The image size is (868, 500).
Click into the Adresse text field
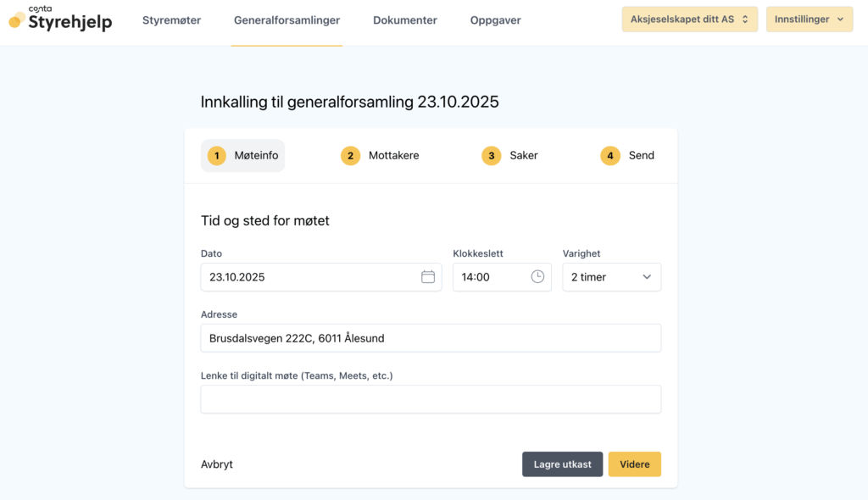(x=431, y=338)
